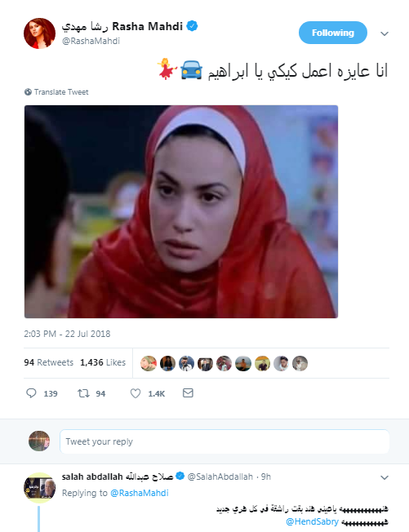
Task: Open direct message envelope icon
Action: (188, 393)
